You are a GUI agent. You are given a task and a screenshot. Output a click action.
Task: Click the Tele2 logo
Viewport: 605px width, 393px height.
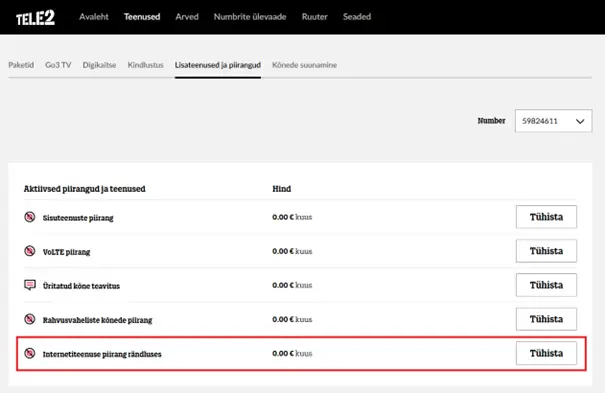click(x=35, y=18)
